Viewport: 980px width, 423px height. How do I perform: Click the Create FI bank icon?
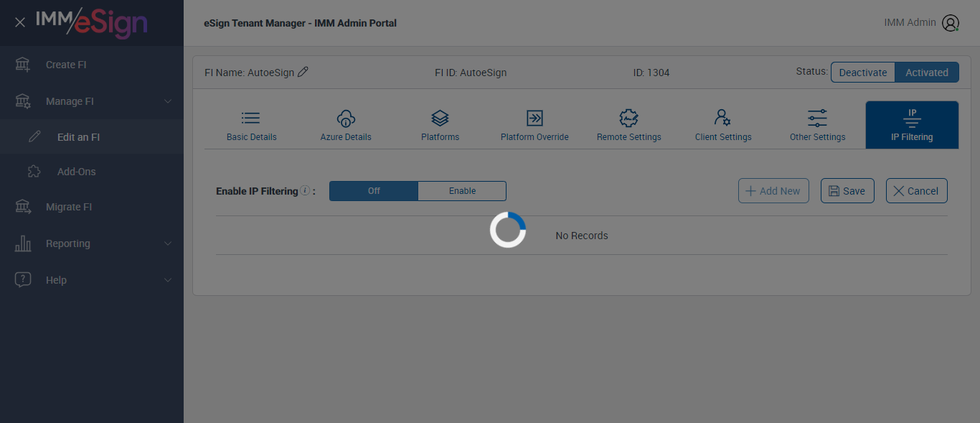23,65
